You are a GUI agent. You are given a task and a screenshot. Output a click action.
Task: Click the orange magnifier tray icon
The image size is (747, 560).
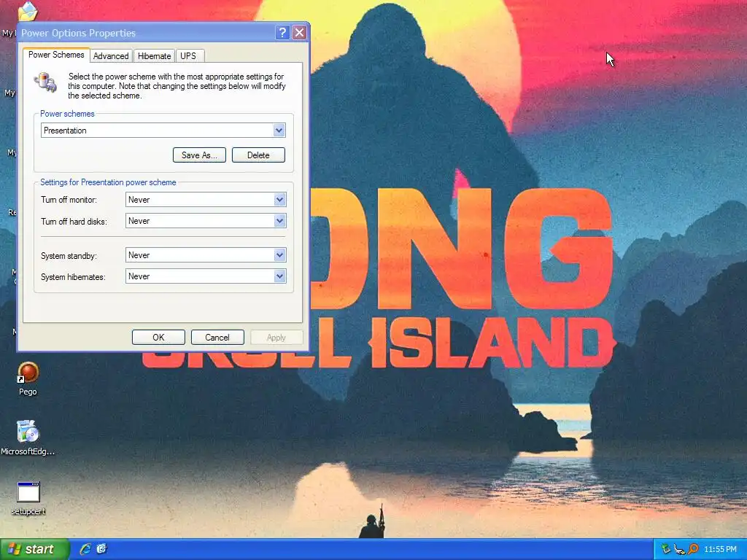pos(693,549)
